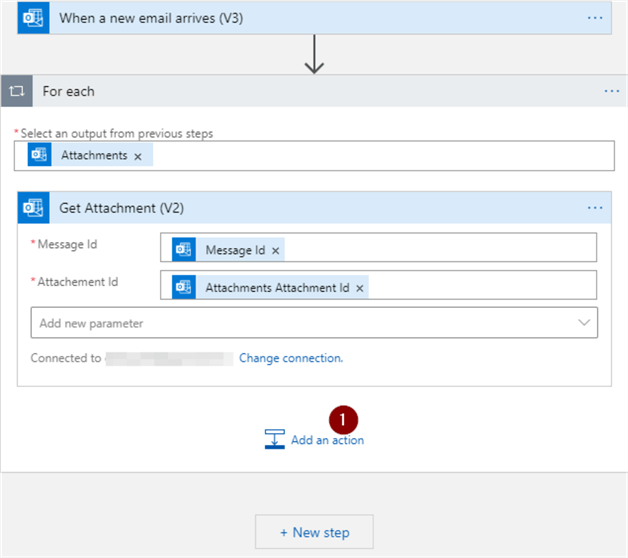Click the Outlook icon on the email trigger
This screenshot has width=628, height=558.
(x=33, y=18)
